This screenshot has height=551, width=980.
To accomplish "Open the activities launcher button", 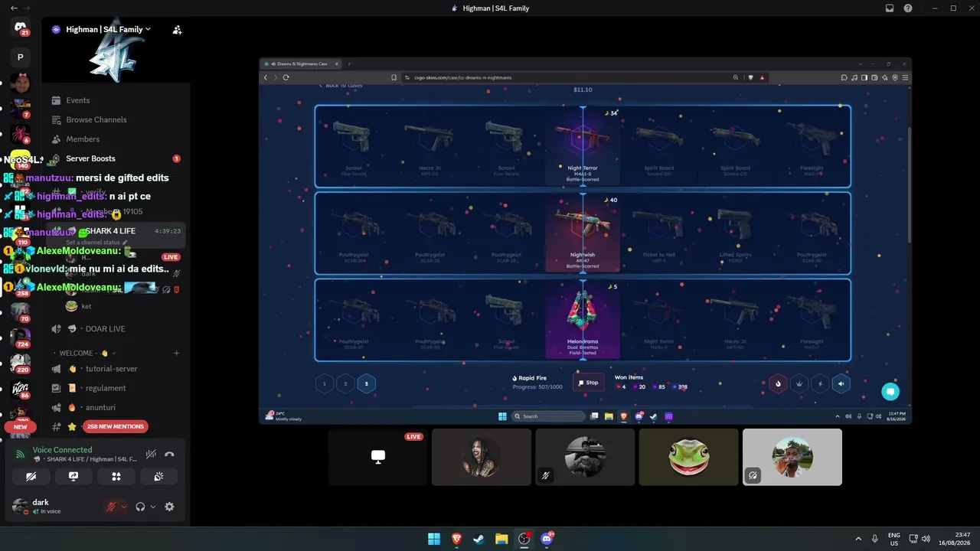I will pos(116,476).
